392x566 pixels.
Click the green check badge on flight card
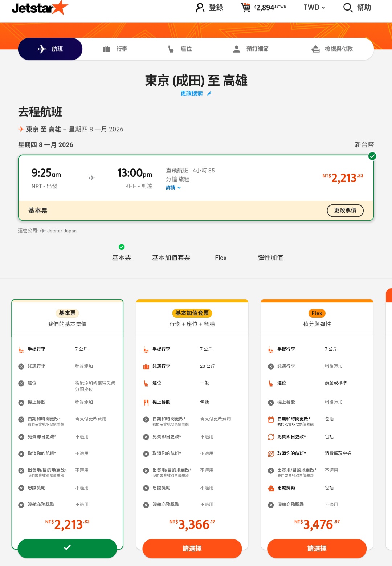click(372, 156)
